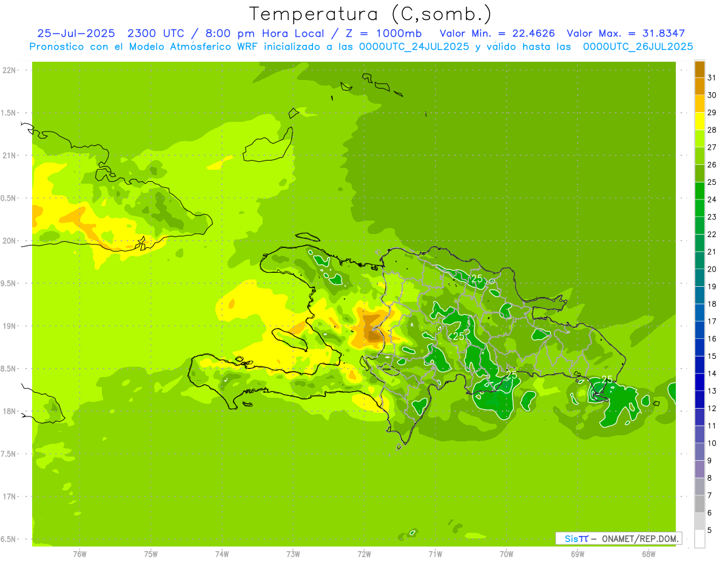Click the "22N" latitude label
Image resolution: width=728 pixels, height=562 pixels.
8,70
